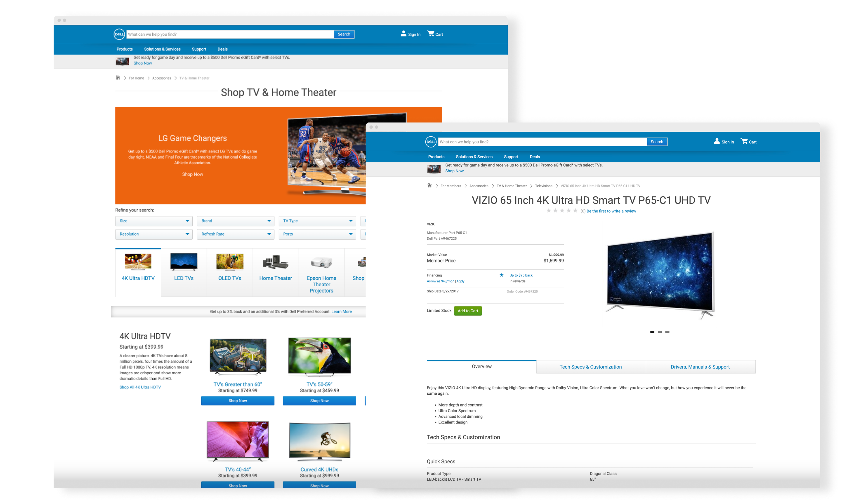Focus search field in back window

pos(230,34)
